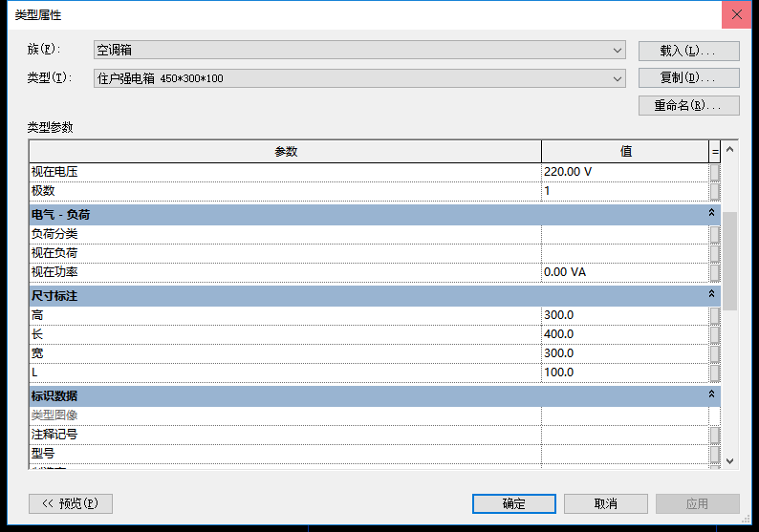Click the formula button for 注释记号 row
Viewport: 759px width, 532px height.
click(x=715, y=435)
